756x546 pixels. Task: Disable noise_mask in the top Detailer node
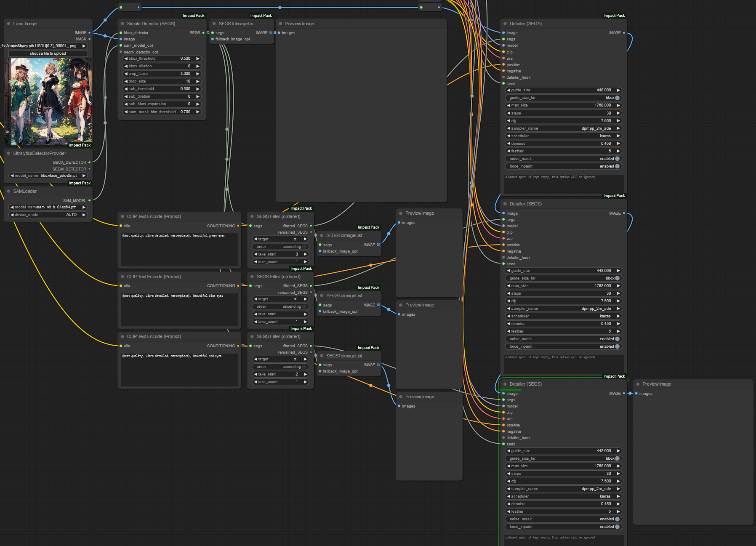617,159
